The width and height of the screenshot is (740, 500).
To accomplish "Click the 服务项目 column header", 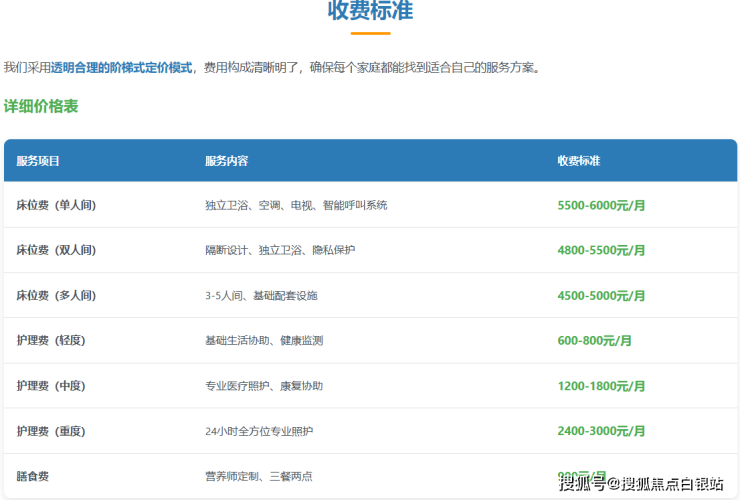I will point(38,161).
